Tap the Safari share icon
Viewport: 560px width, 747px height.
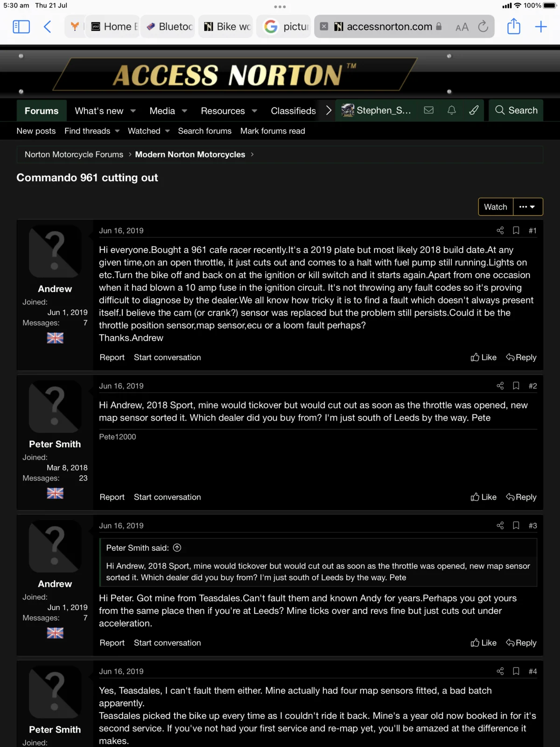pyautogui.click(x=513, y=26)
